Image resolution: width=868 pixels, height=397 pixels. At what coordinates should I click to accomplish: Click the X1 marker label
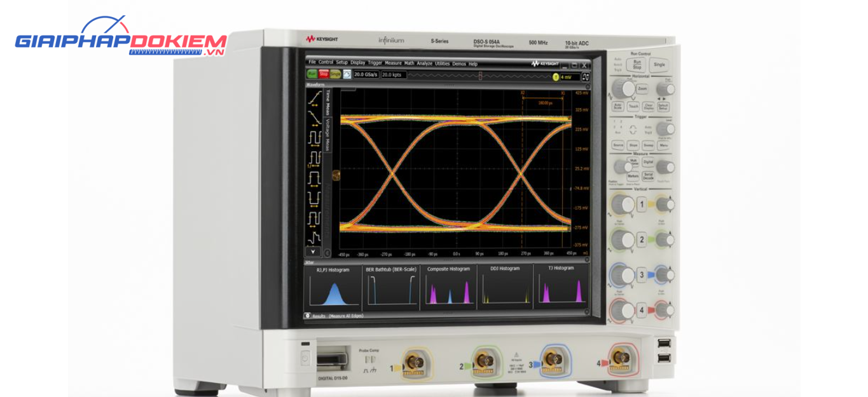click(563, 93)
